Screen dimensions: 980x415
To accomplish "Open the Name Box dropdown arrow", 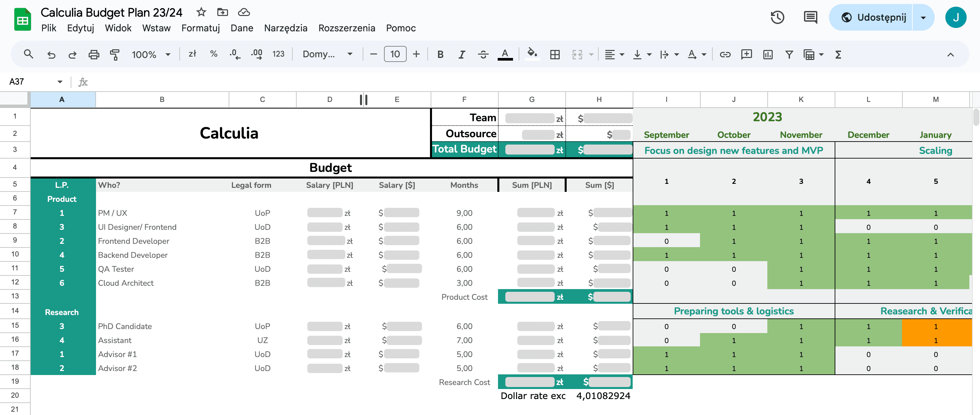I will [60, 82].
